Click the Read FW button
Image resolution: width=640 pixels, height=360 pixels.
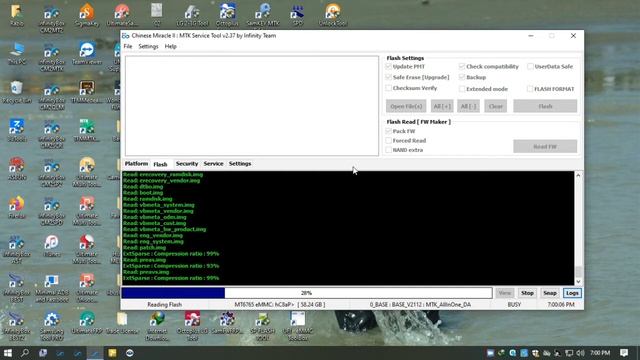[x=545, y=146]
